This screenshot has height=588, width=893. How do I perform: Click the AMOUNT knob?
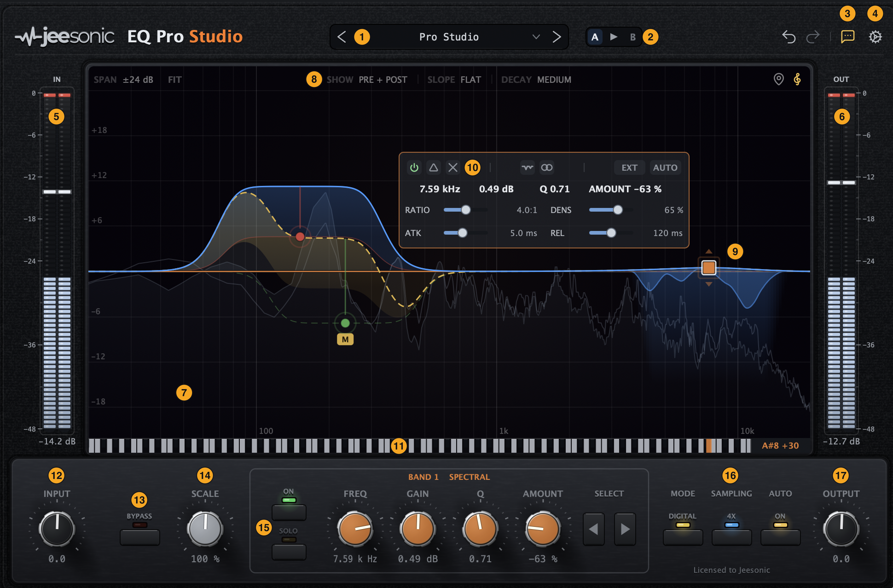click(543, 528)
